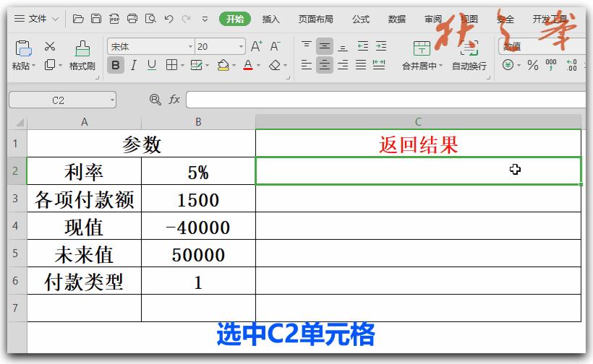Open the quick access toolbar customize arrow
593x364 pixels.
[x=205, y=19]
